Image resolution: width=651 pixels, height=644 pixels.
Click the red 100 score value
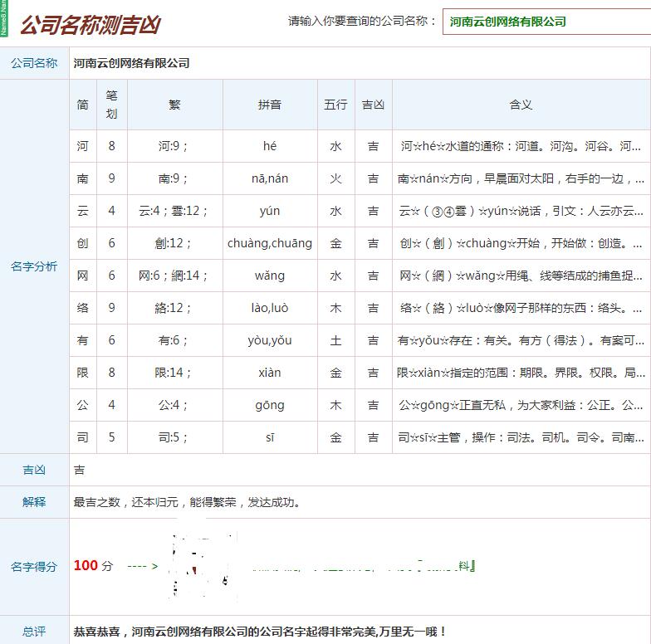tap(86, 566)
